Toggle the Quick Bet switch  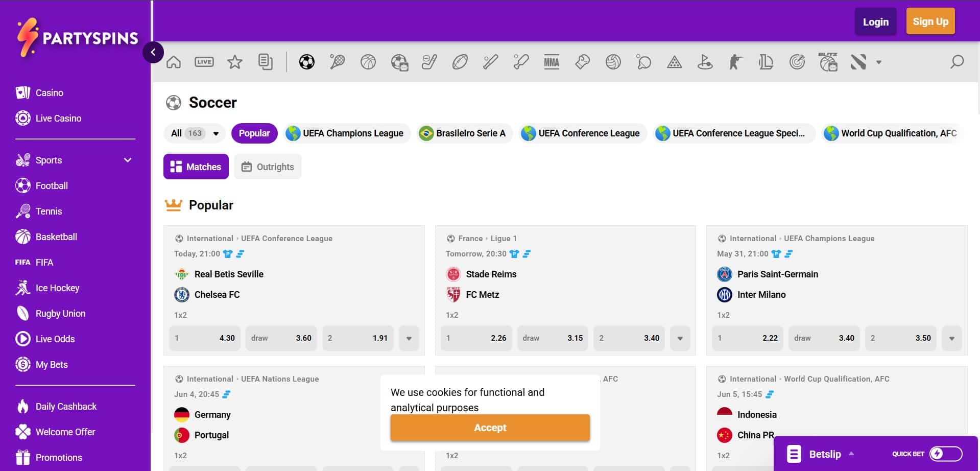(x=946, y=454)
